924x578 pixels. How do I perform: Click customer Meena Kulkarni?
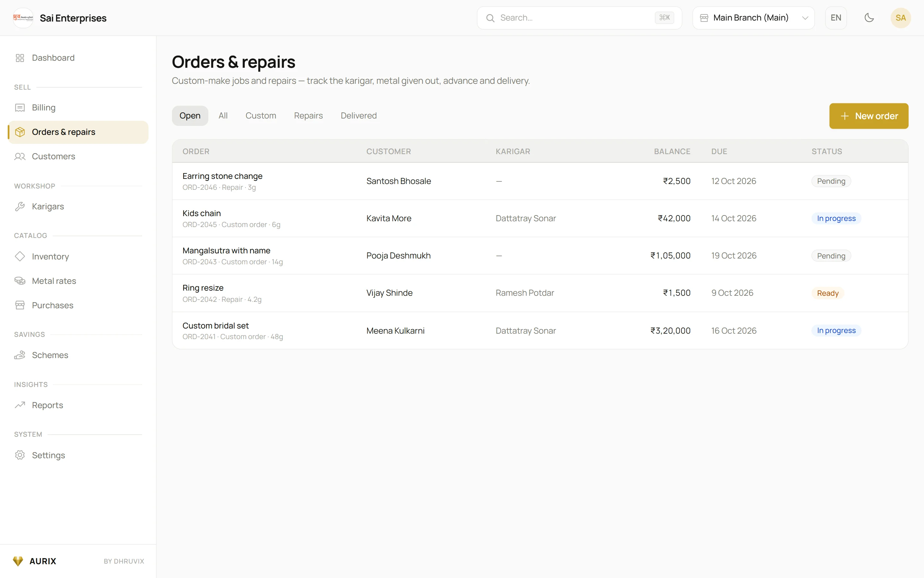395,331
